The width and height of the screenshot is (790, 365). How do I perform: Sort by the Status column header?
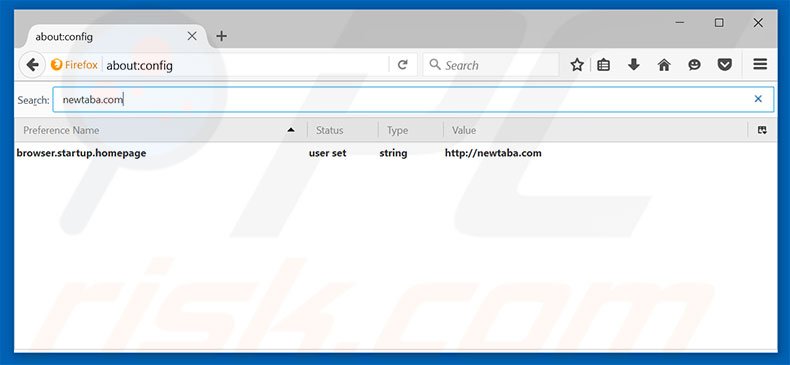pos(342,130)
